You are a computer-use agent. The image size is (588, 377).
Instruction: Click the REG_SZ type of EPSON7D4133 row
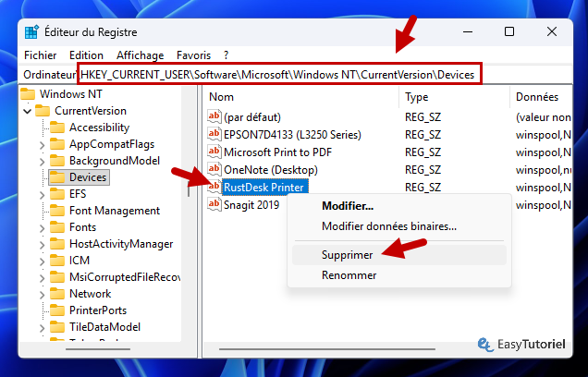click(x=423, y=134)
